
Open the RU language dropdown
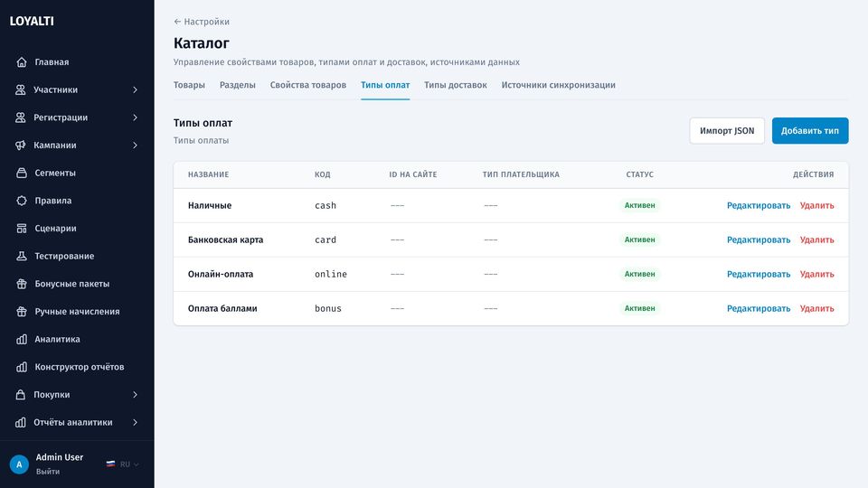(123, 465)
